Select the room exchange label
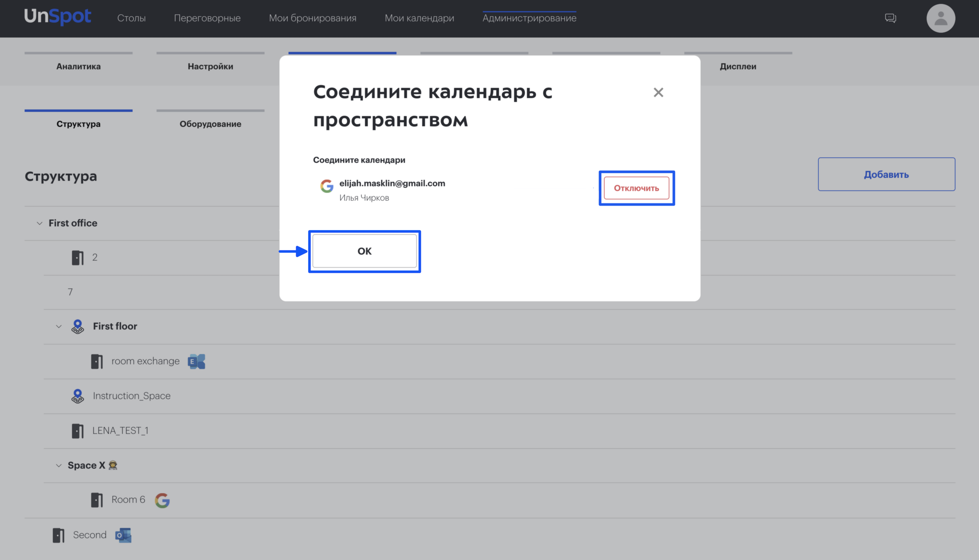Image resolution: width=979 pixels, height=560 pixels. [x=145, y=361]
